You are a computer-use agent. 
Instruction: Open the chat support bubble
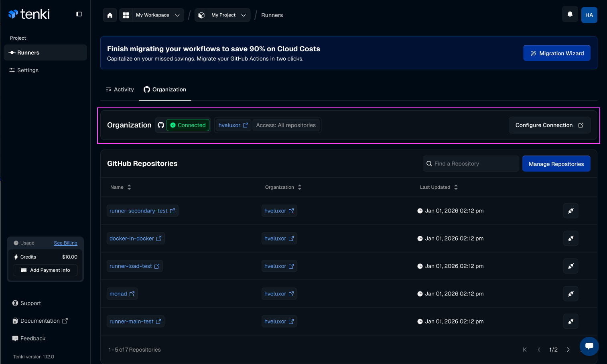589,346
